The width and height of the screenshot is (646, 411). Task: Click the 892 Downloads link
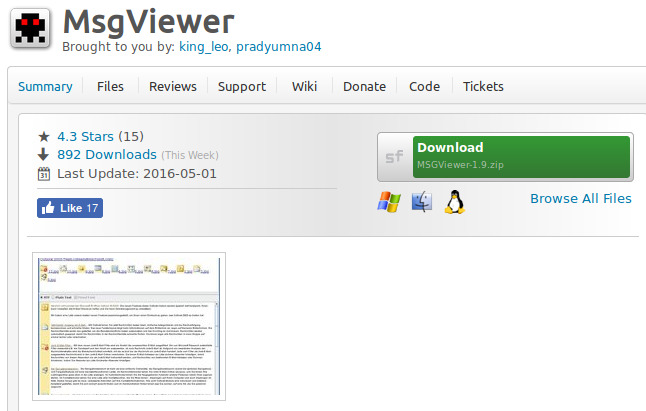tap(107, 154)
